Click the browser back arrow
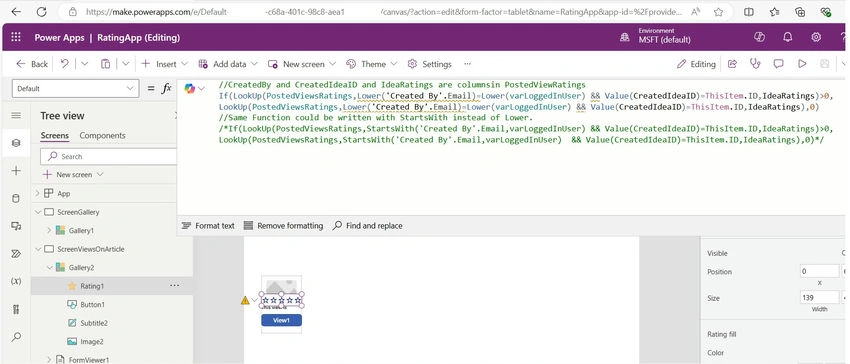Viewport: 850px width, 364px height. point(16,12)
